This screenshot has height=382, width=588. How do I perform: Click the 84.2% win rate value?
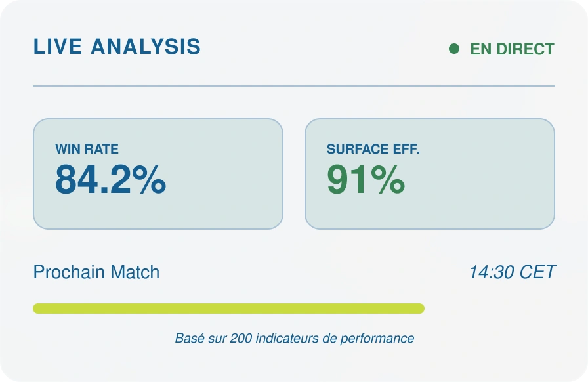click(110, 179)
